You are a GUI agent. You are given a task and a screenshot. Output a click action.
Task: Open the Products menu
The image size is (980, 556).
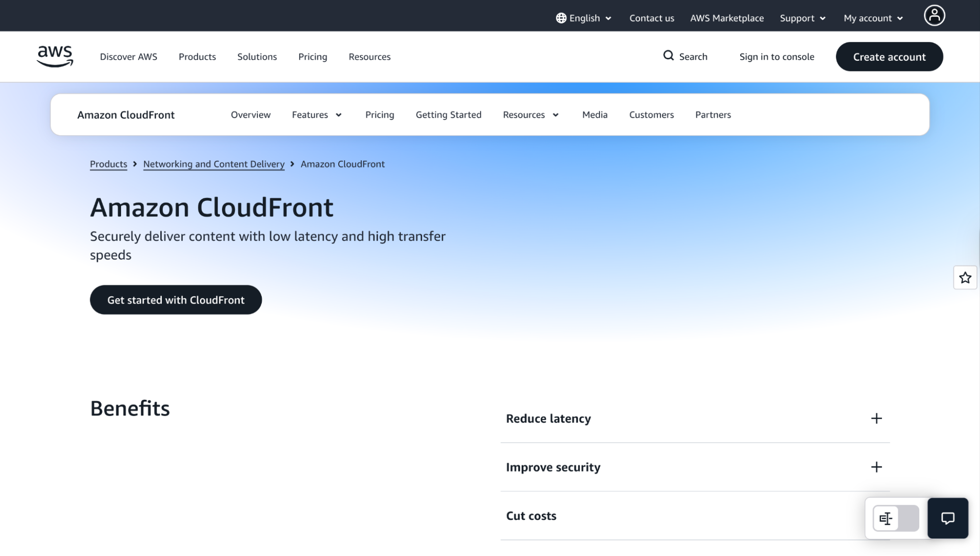click(197, 57)
